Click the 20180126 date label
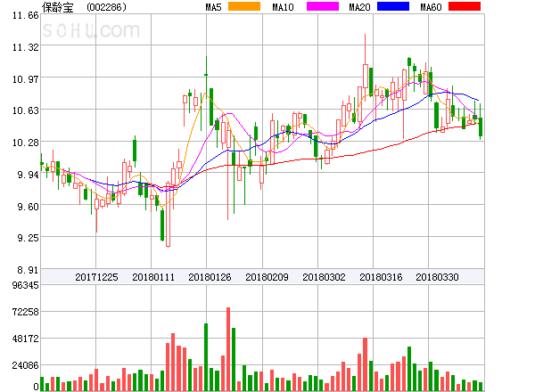This screenshot has width=535, height=392. pyautogui.click(x=210, y=277)
